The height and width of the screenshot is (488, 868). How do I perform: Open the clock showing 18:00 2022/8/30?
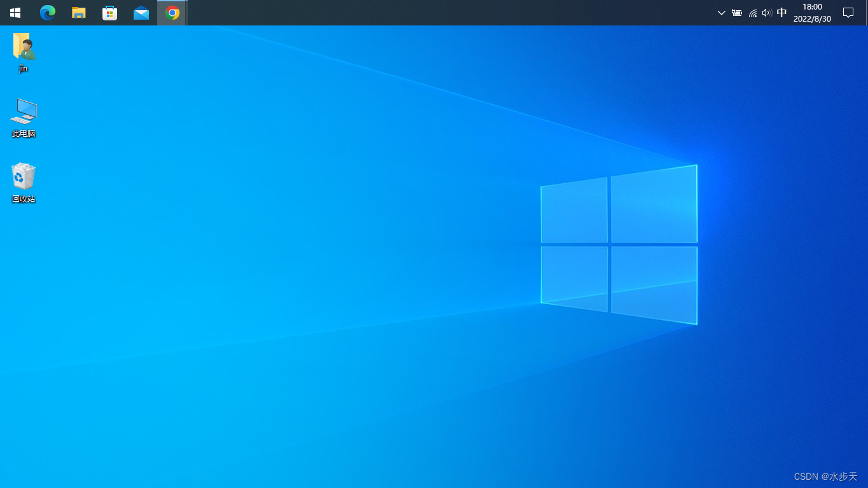[x=812, y=13]
